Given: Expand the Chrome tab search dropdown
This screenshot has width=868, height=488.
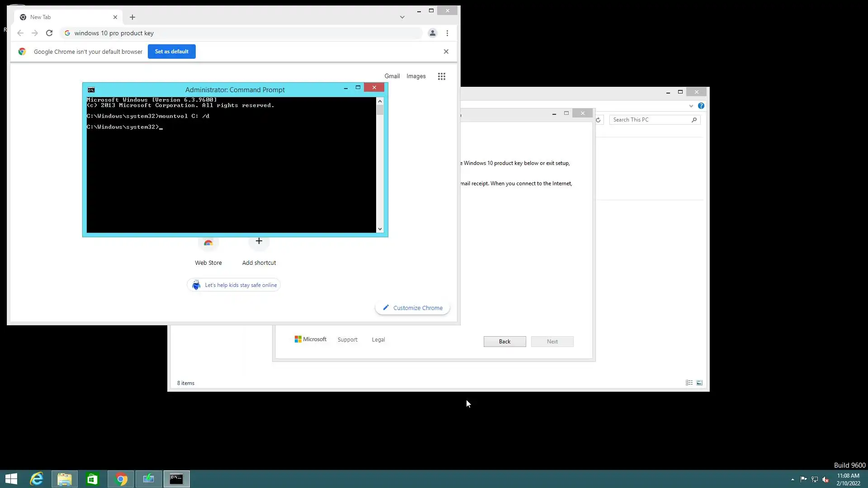Looking at the screenshot, I should point(402,17).
